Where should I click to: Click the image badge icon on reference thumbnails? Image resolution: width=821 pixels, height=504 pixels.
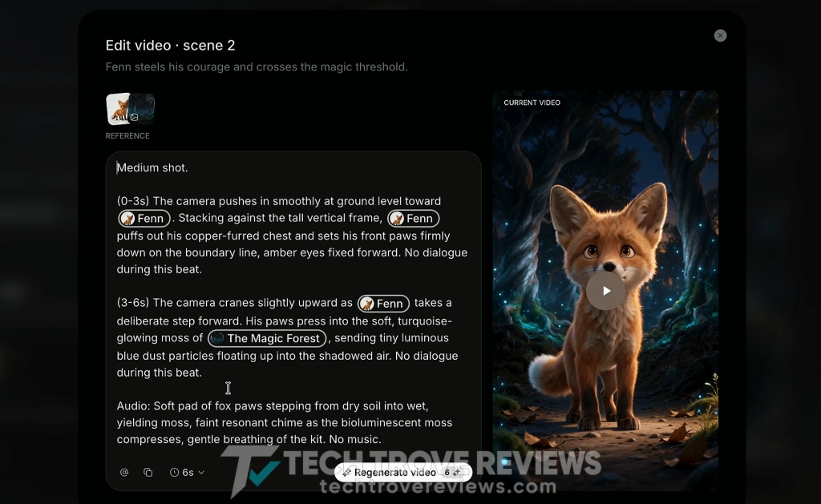(x=134, y=117)
